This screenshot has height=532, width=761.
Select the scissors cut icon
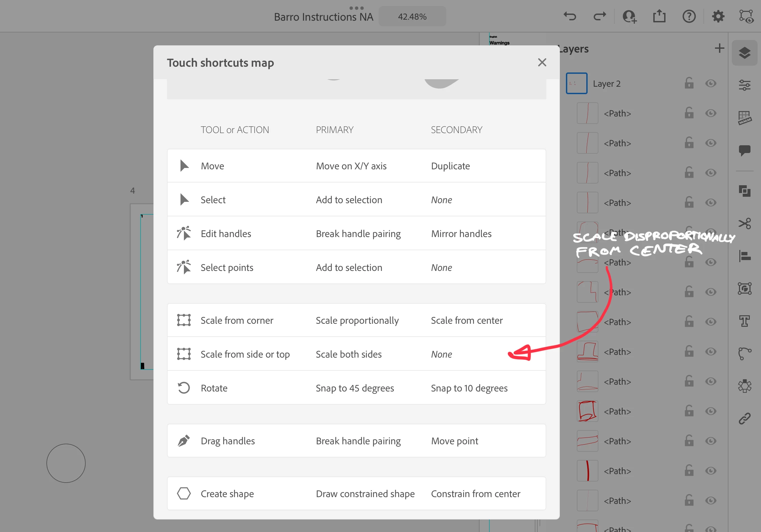744,223
